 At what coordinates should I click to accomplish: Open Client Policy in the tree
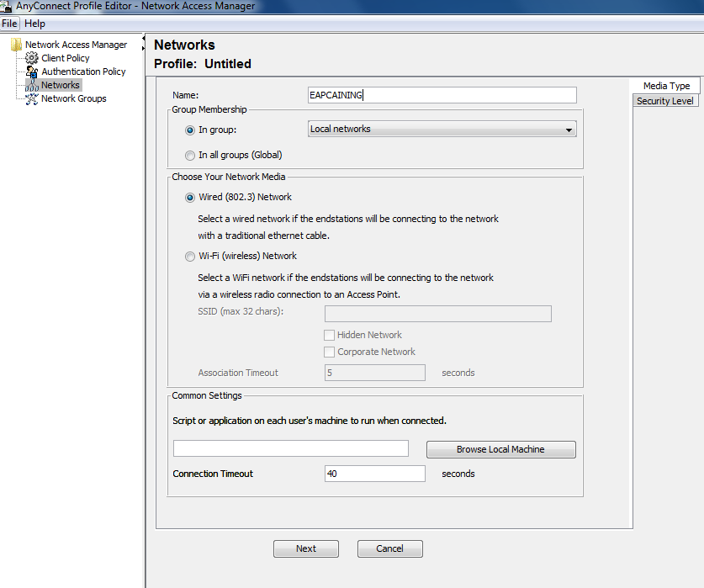pos(65,58)
